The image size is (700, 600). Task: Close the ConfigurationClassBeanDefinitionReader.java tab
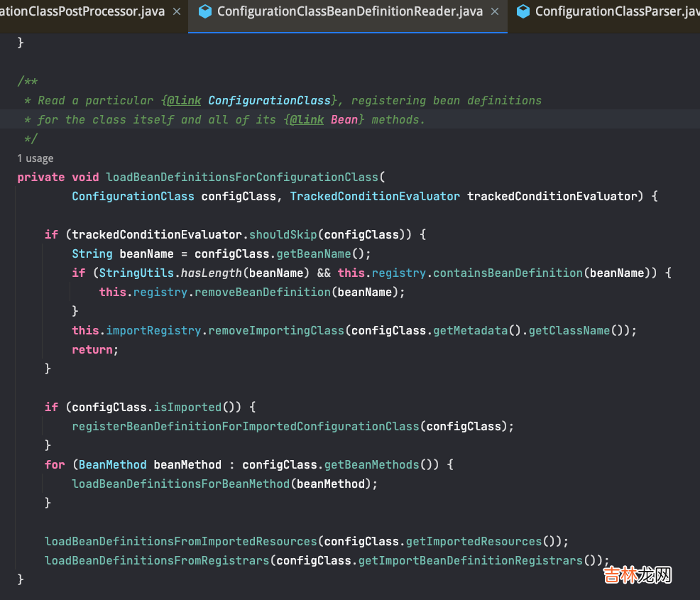pyautogui.click(x=495, y=11)
